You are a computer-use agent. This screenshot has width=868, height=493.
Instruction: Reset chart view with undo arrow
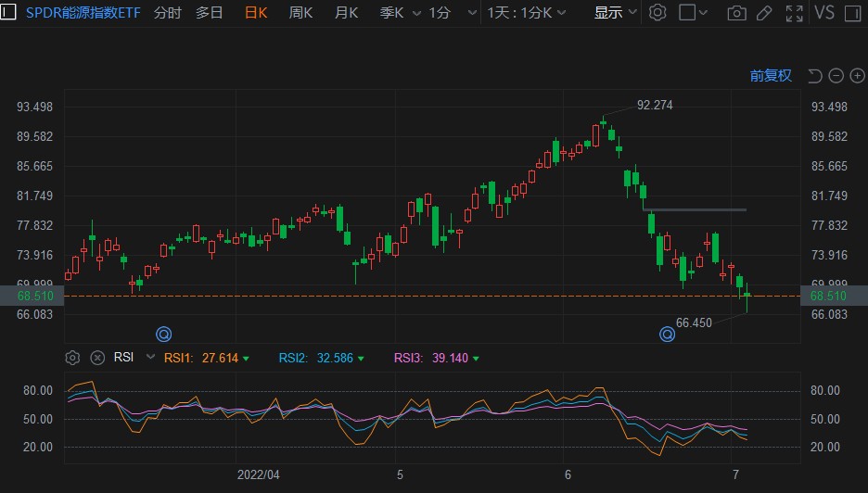pos(815,76)
